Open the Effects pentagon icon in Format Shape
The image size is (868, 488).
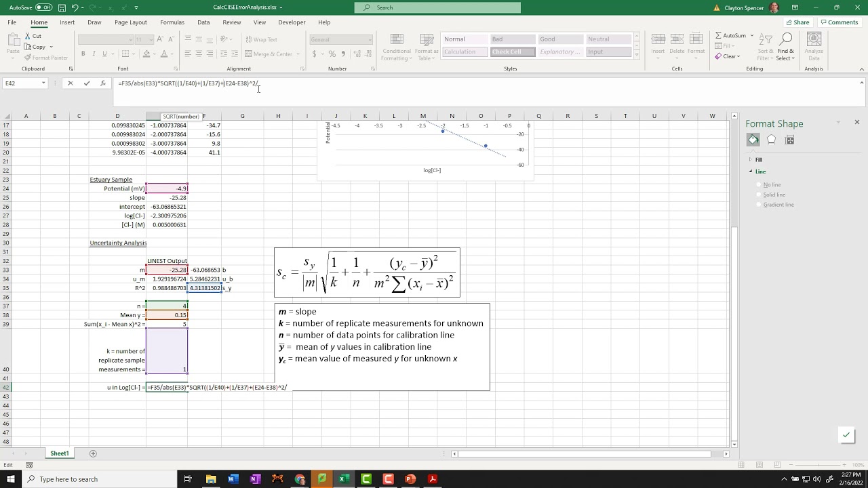[771, 140]
